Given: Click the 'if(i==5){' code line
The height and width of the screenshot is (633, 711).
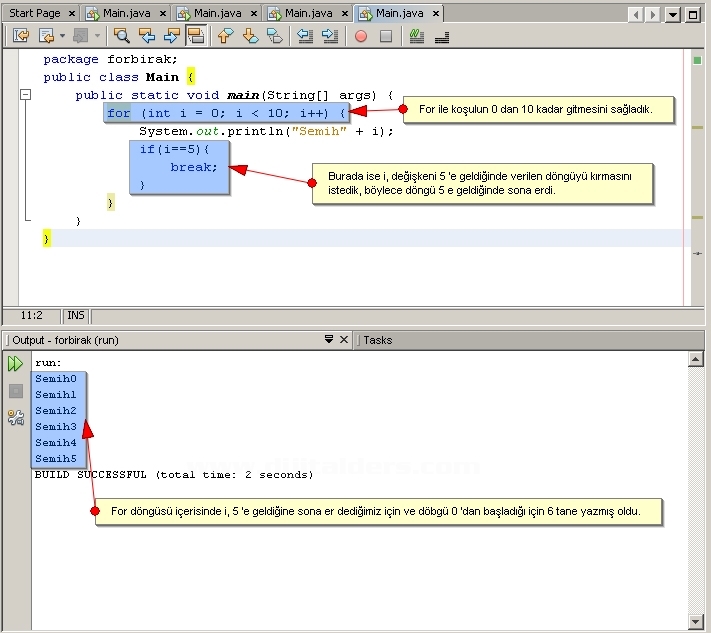Looking at the screenshot, I should point(175,149).
